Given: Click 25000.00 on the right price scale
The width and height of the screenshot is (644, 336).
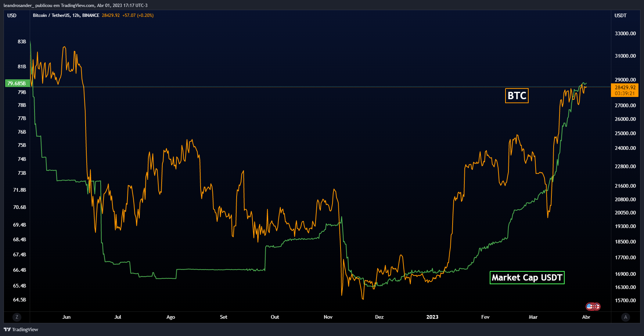Looking at the screenshot, I should tap(625, 133).
